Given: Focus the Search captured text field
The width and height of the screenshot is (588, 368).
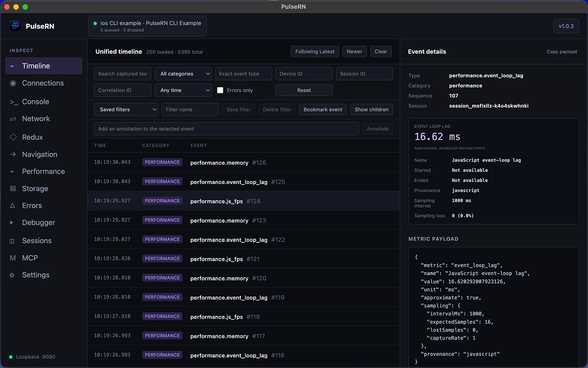Looking at the screenshot, I should tap(123, 74).
